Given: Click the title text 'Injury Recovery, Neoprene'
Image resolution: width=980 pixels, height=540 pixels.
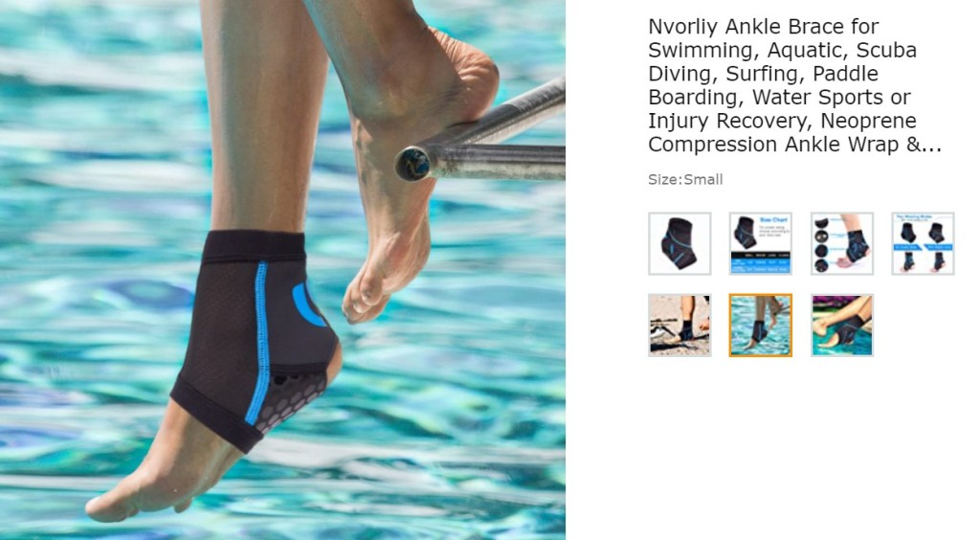Looking at the screenshot, I should pyautogui.click(x=782, y=121).
